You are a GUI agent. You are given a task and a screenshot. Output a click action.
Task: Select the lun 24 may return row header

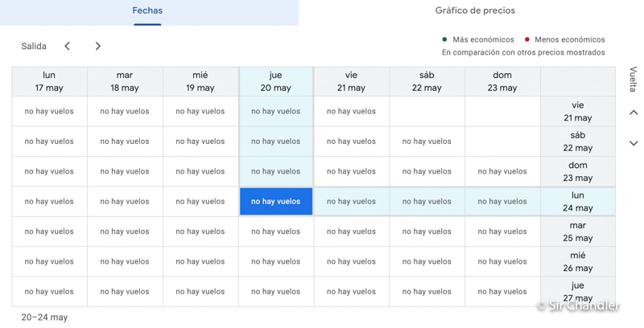(x=577, y=202)
